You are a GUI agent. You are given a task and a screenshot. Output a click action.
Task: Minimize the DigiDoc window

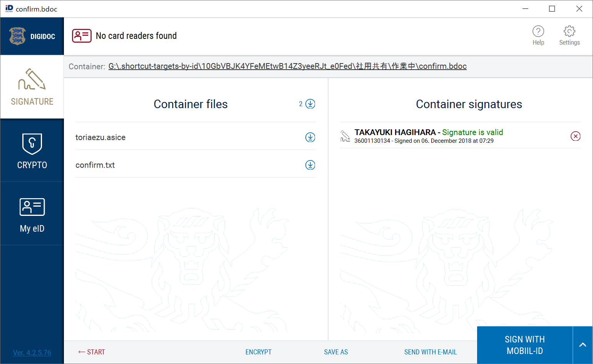pos(525,9)
